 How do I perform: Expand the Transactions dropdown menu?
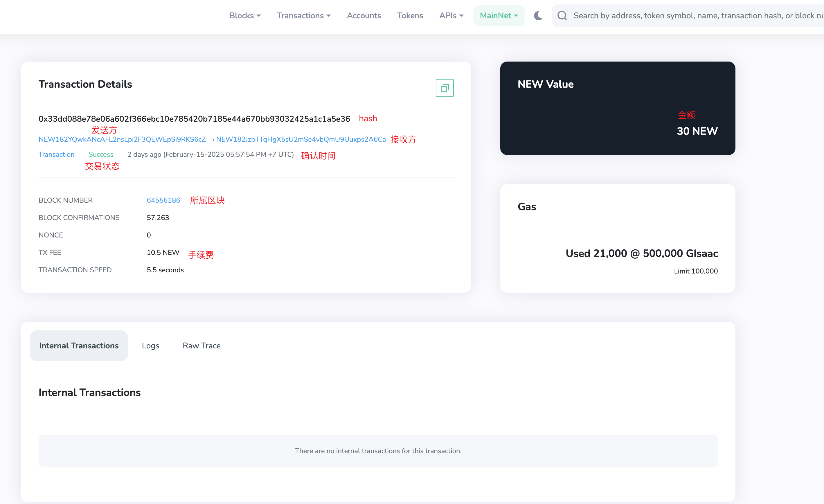(x=304, y=15)
